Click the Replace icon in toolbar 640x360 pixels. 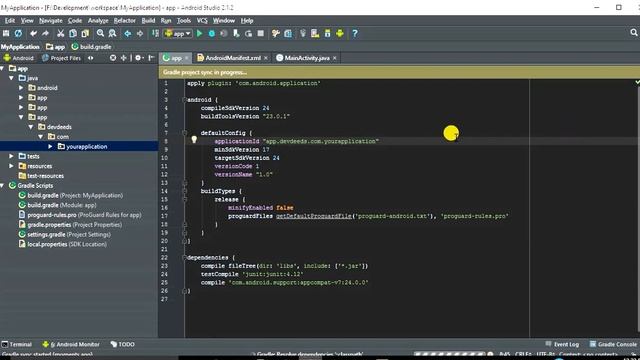pyautogui.click(x=112, y=33)
